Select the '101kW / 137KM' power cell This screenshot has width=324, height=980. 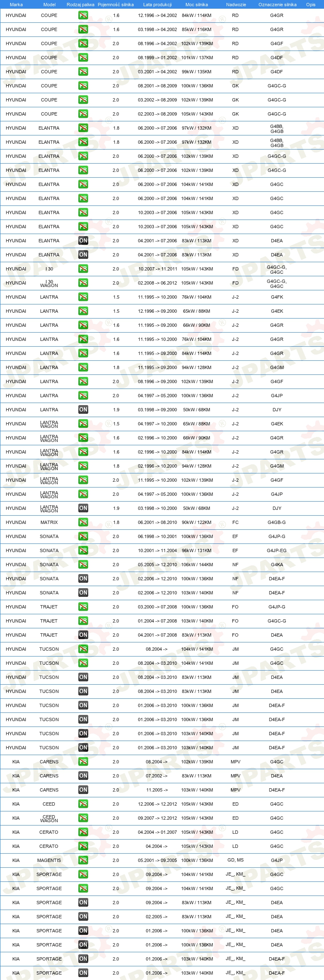pos(197,58)
